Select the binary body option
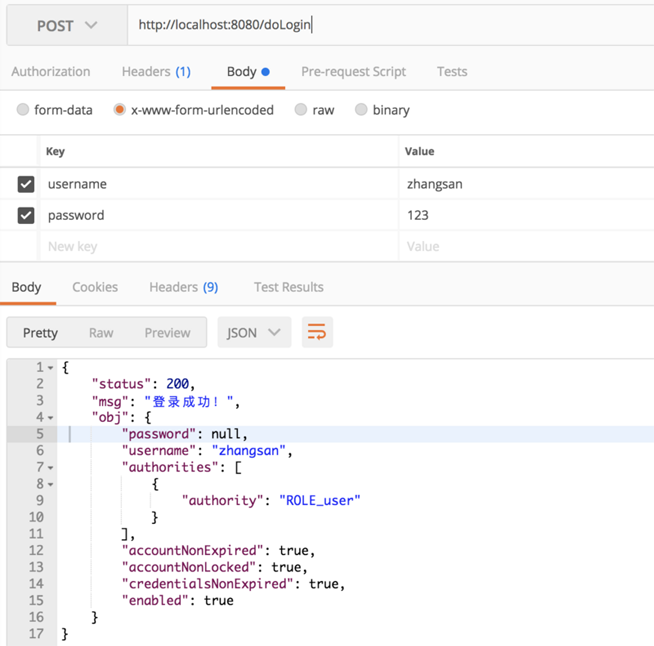The height and width of the screenshot is (646, 654). tap(361, 110)
